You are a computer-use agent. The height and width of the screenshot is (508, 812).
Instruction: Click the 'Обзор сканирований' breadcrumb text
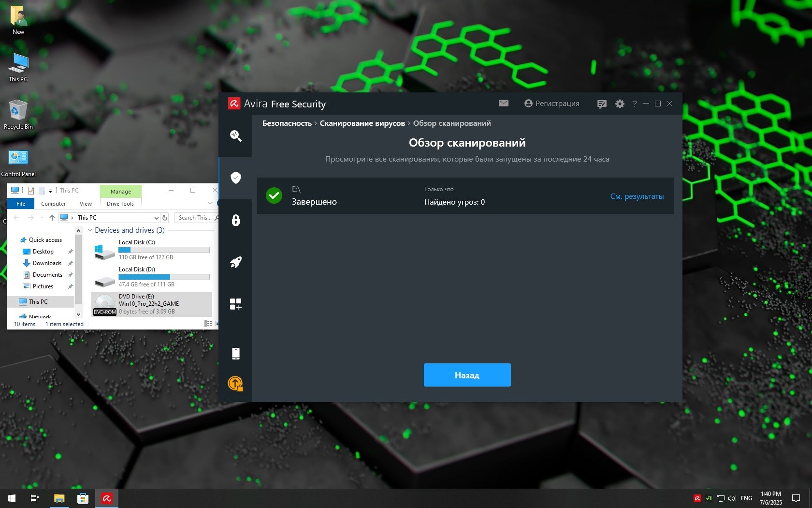click(452, 123)
